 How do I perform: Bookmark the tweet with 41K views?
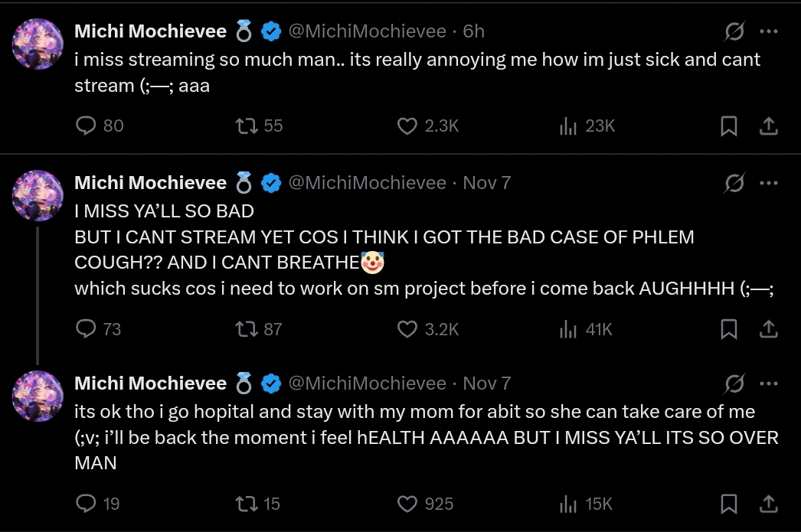[729, 329]
